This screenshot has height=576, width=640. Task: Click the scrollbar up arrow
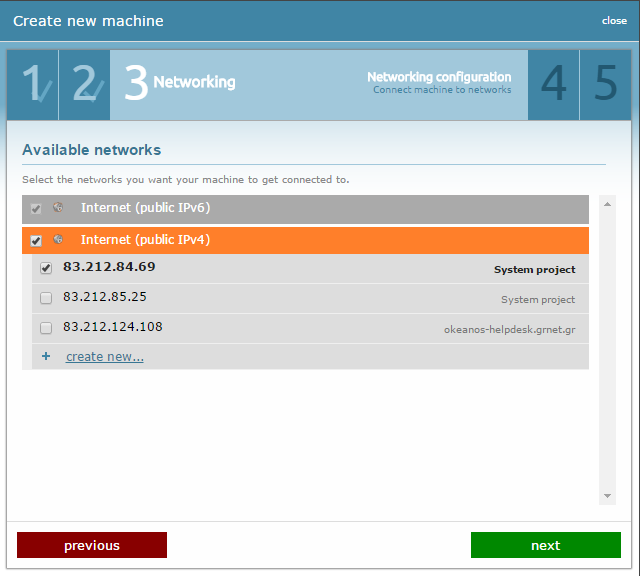(x=607, y=204)
